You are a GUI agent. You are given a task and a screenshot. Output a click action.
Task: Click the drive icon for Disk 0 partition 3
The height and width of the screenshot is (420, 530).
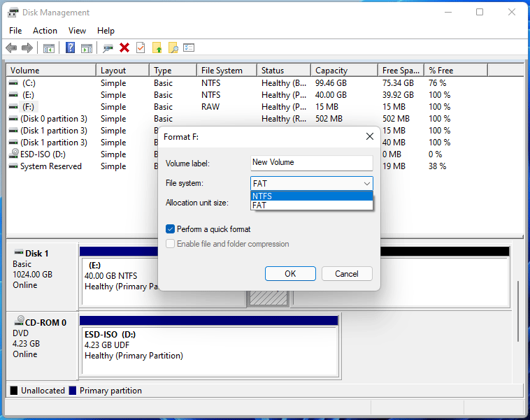(13, 119)
